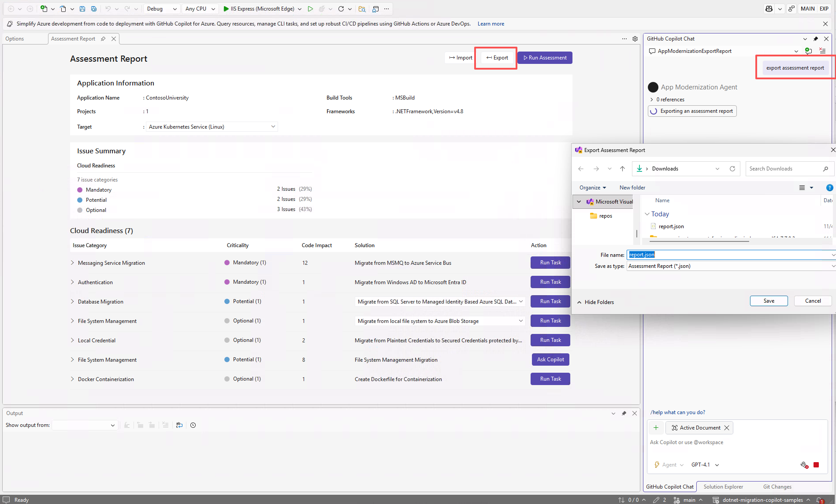Open the Debug configuration dropdown

coord(162,9)
